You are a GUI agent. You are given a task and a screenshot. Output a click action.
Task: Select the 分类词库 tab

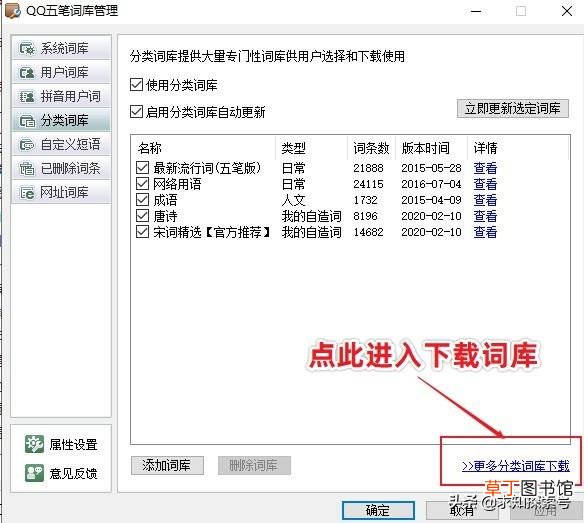[x=61, y=121]
